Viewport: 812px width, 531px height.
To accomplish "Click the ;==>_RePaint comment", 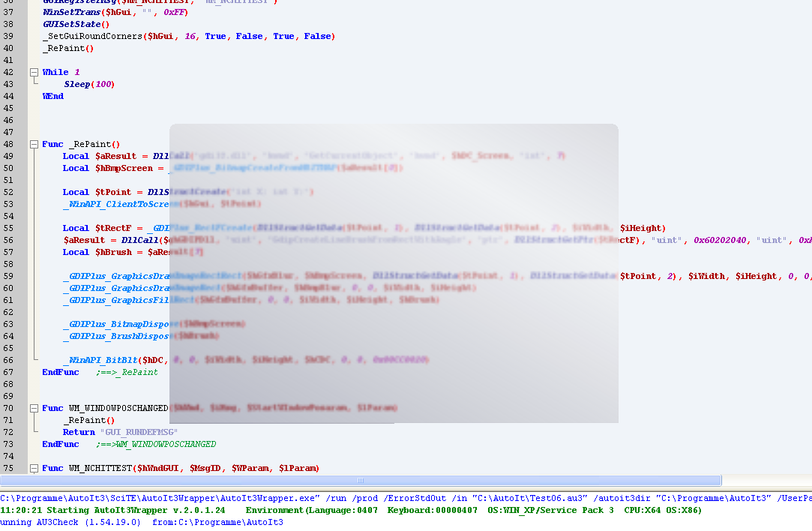I will tap(127, 372).
